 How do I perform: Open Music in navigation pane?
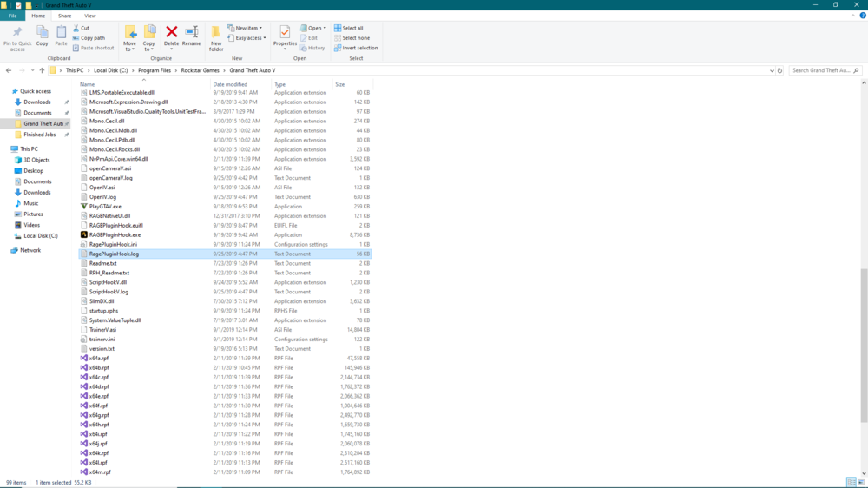pyautogui.click(x=31, y=203)
